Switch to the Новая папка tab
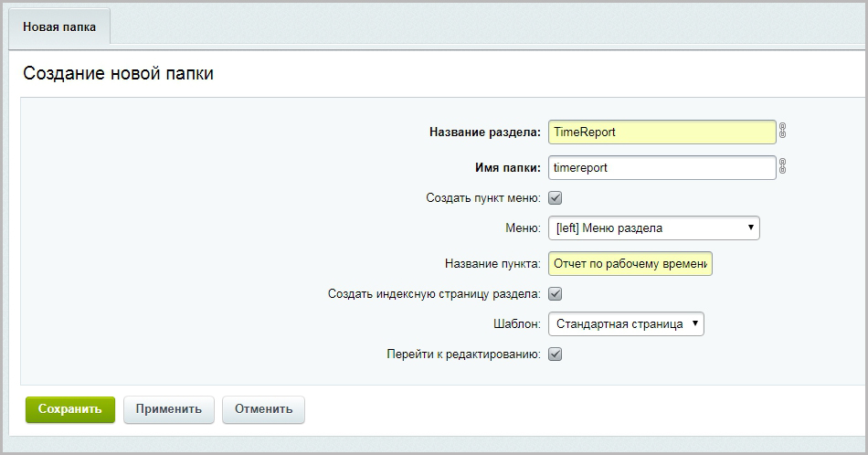 (x=59, y=27)
